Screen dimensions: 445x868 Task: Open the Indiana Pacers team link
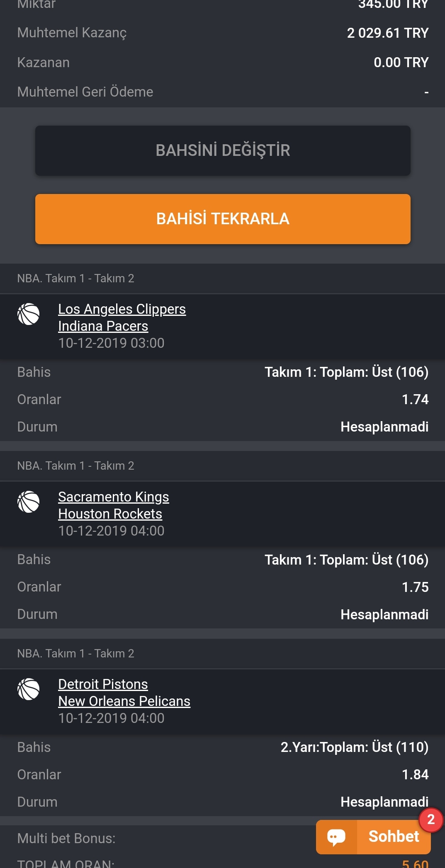[103, 326]
